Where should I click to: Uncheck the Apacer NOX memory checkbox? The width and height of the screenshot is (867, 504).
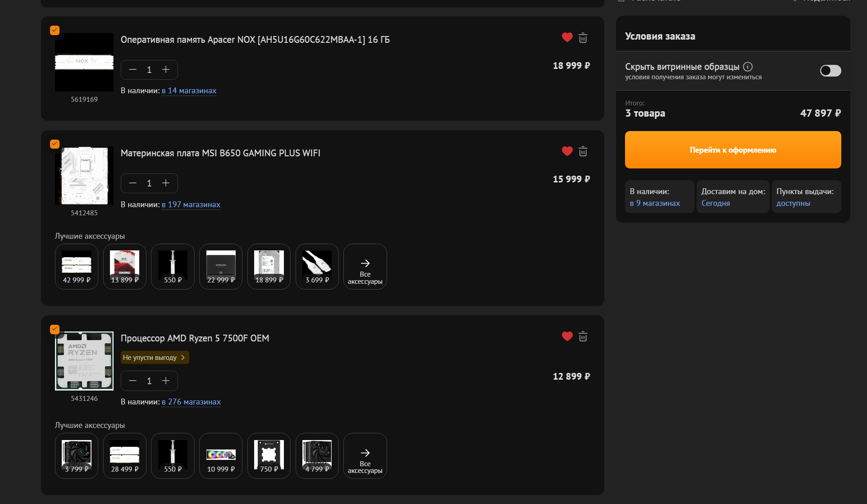tap(55, 30)
